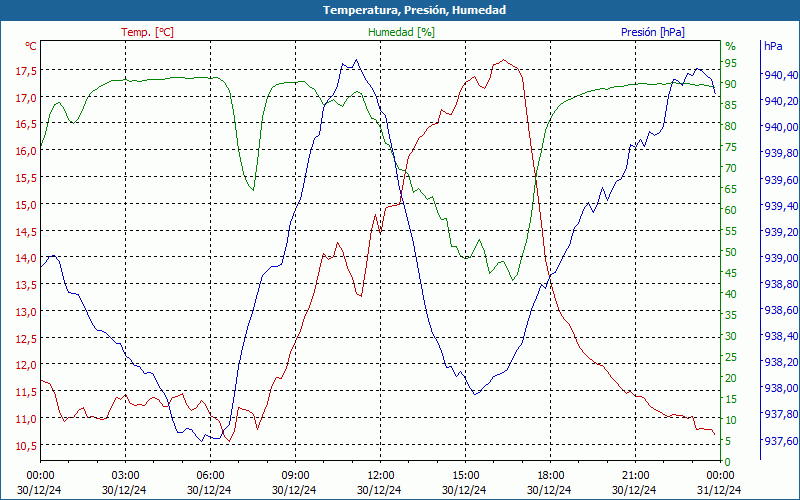Screen dimensions: 800x500
Task: Click 11,0 on the temperature axis
Action: (26, 419)
